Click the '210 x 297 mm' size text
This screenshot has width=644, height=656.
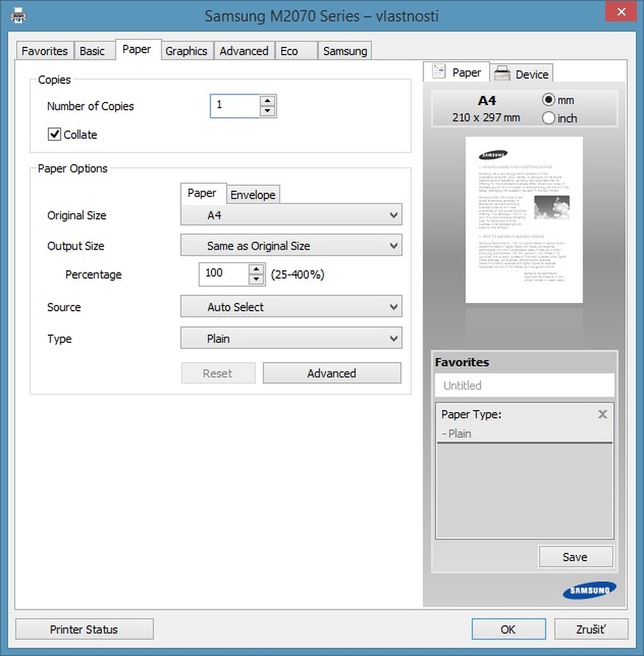[x=486, y=118]
